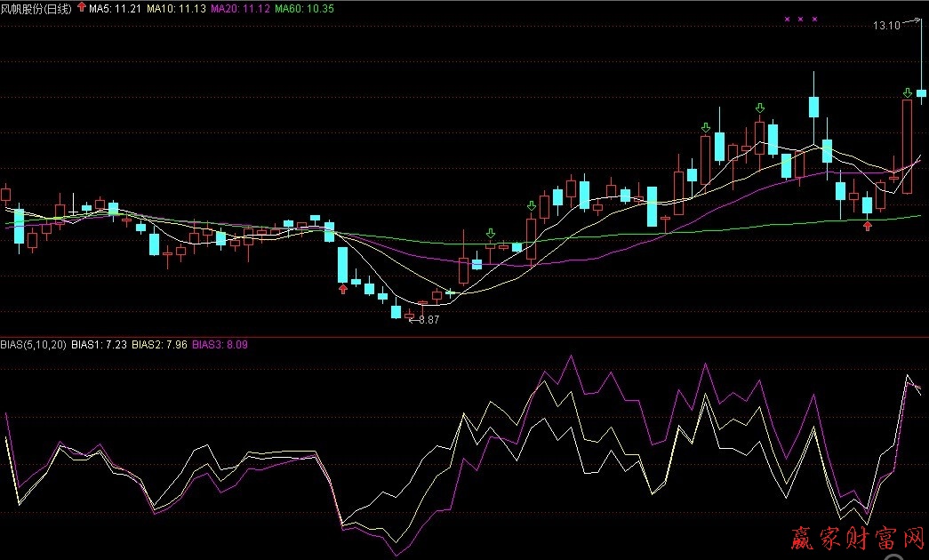Open the BIAS(5,10,20) indicator settings label
929x560 pixels.
[34, 343]
